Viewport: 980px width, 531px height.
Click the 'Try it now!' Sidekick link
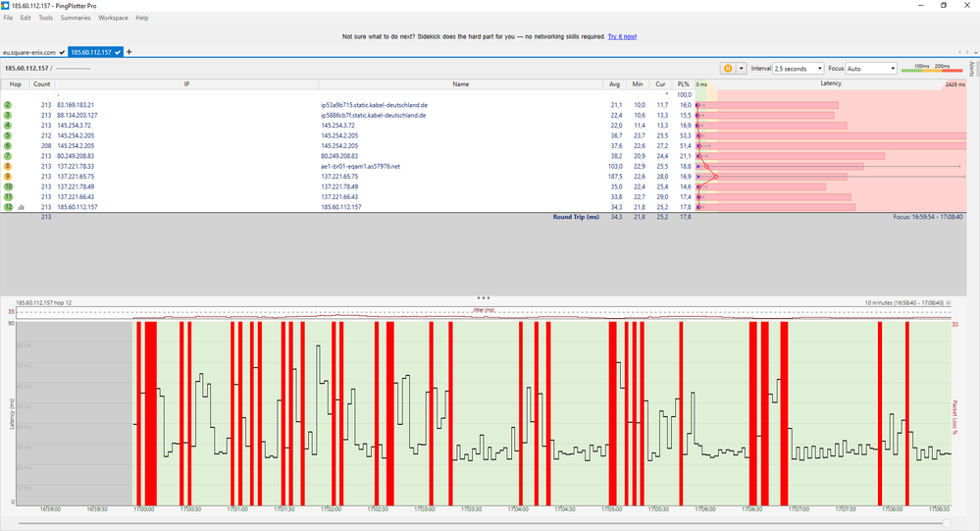622,36
